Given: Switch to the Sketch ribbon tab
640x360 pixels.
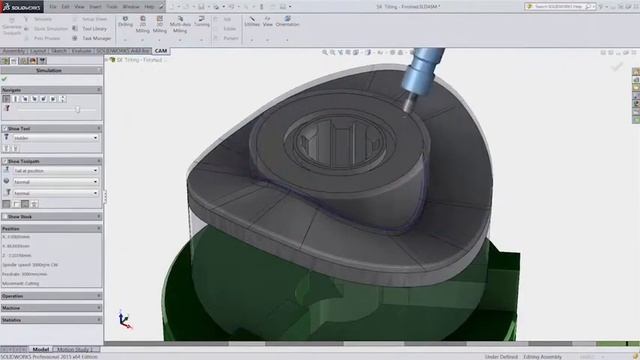Looking at the screenshot, I should 59,51.
